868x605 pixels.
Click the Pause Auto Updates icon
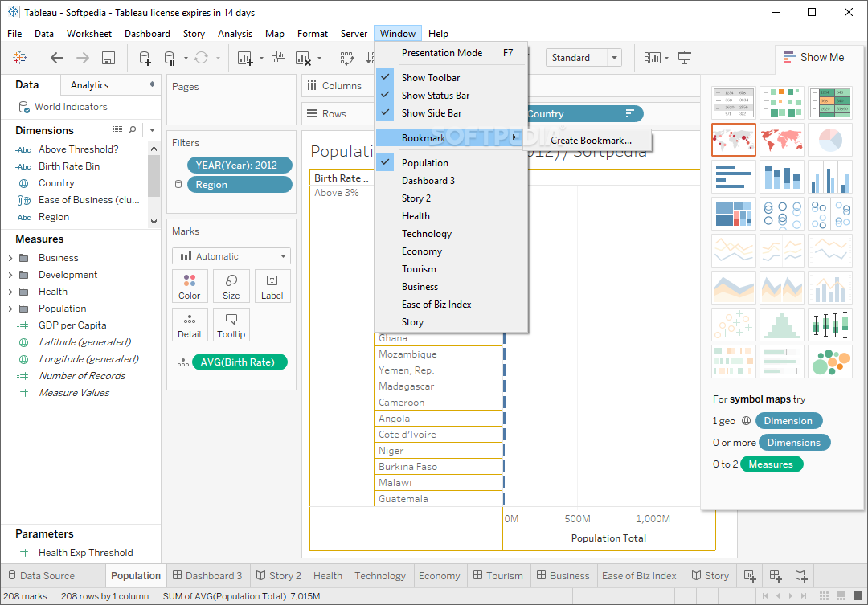pyautogui.click(x=170, y=58)
